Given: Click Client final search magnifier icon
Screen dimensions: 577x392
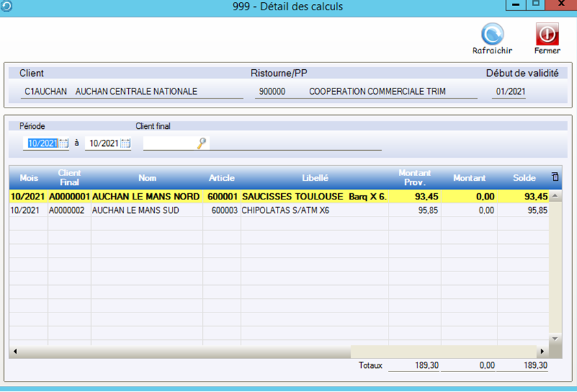Looking at the screenshot, I should [x=201, y=143].
